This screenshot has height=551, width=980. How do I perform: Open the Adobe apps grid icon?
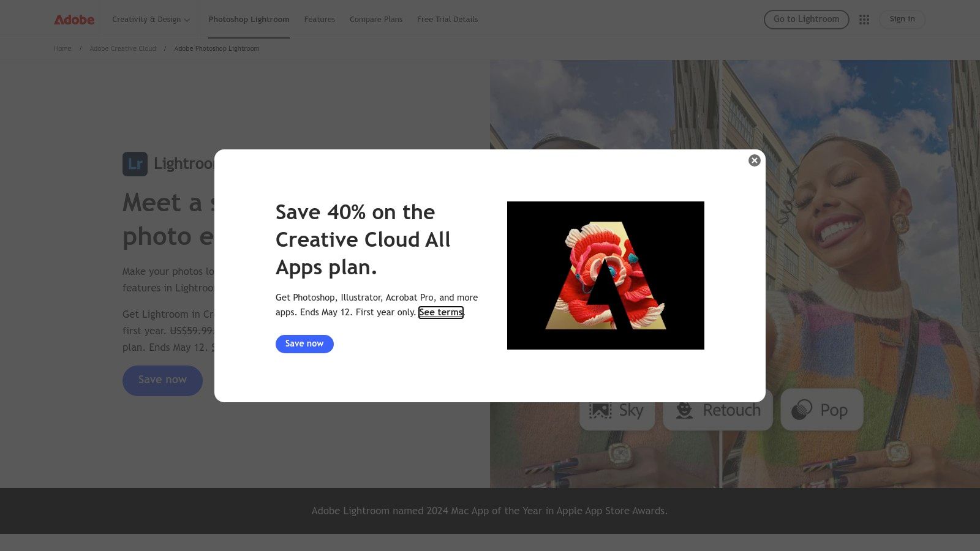pyautogui.click(x=864, y=20)
